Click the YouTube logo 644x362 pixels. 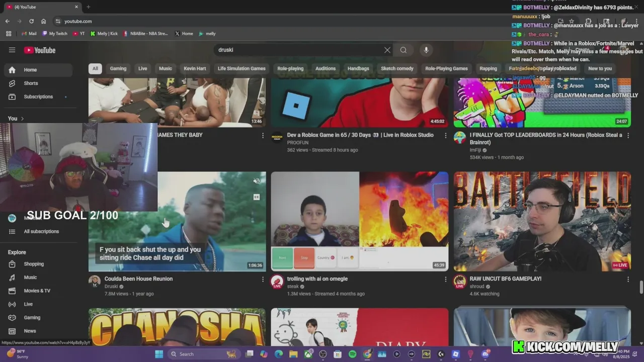(x=39, y=50)
